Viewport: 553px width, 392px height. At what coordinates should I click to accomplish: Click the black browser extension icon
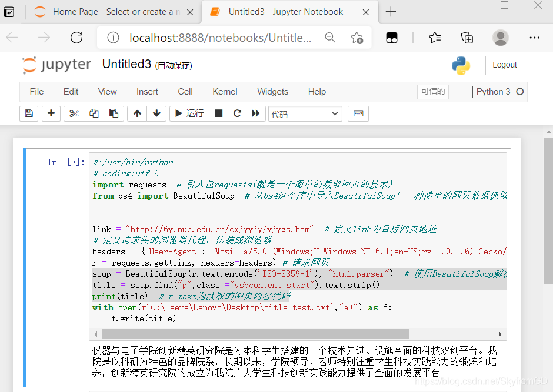pos(391,38)
